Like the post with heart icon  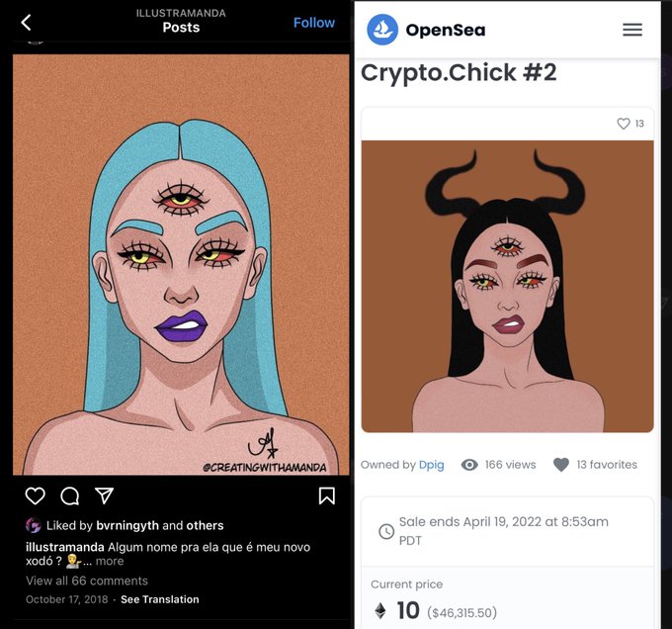pyautogui.click(x=36, y=496)
